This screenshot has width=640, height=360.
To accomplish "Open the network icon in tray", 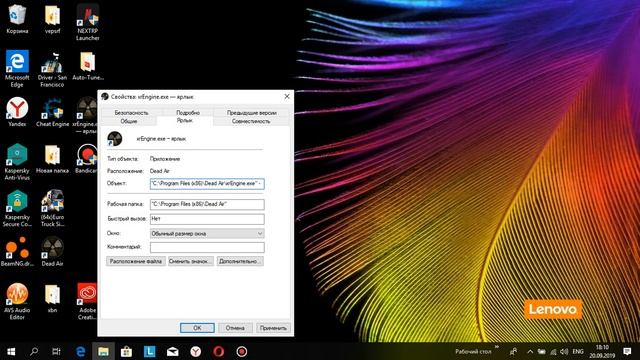I will tap(553, 351).
